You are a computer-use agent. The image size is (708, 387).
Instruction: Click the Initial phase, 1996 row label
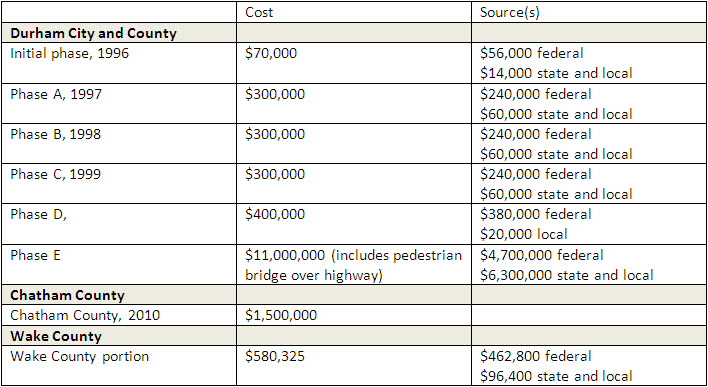(70, 53)
